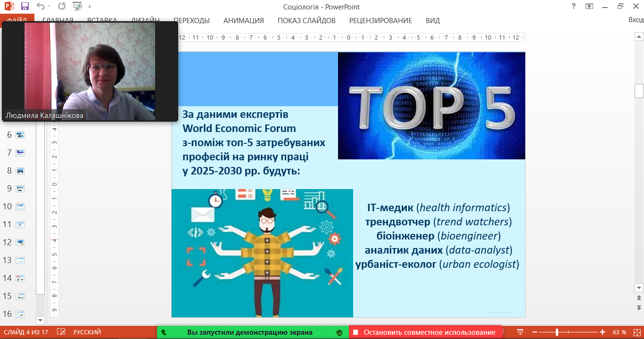This screenshot has height=339, width=644.
Task: Start slideshow from beginning via toolbar icon
Action: coord(77,7)
